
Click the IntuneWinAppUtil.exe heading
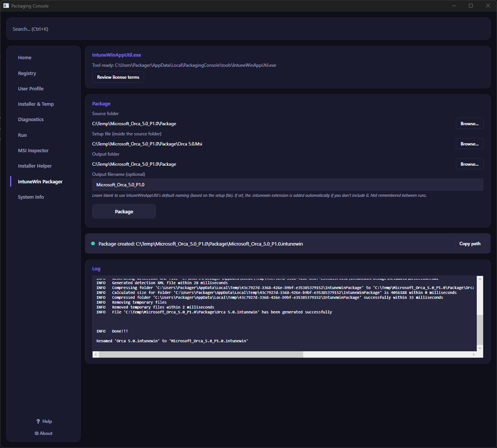pos(117,55)
